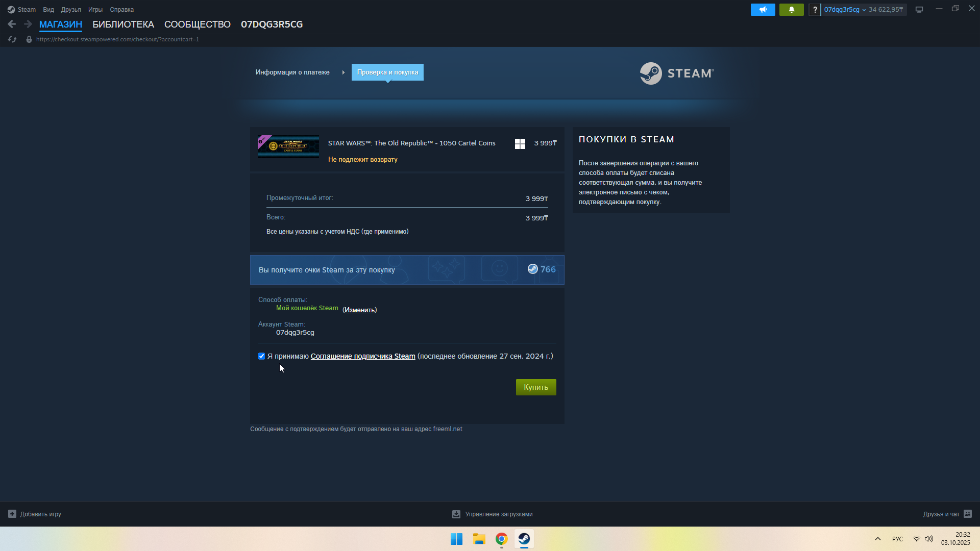Expand the 07dqg3r5cg account dropdown
The height and width of the screenshot is (551, 980).
(x=845, y=10)
